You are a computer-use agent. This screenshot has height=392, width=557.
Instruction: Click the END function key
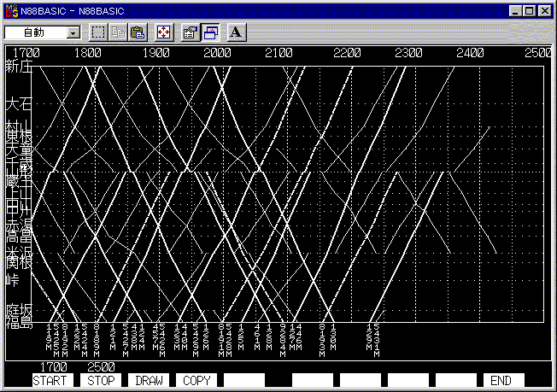coord(504,380)
